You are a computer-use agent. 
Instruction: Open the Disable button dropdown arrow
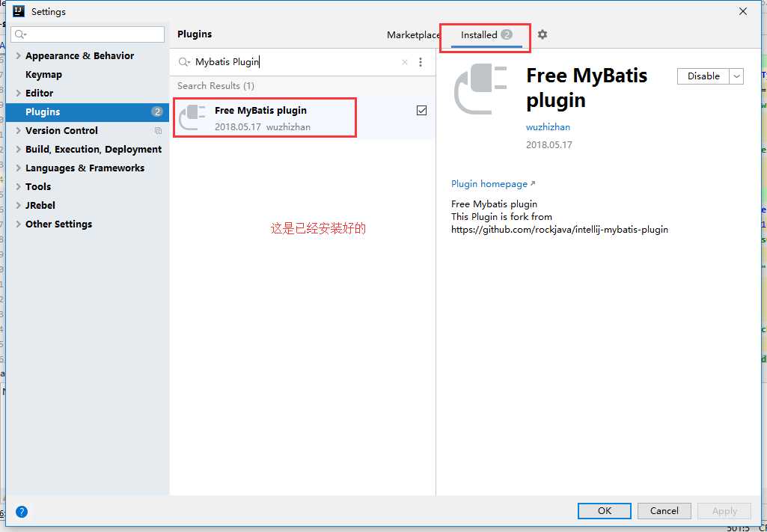pyautogui.click(x=736, y=76)
